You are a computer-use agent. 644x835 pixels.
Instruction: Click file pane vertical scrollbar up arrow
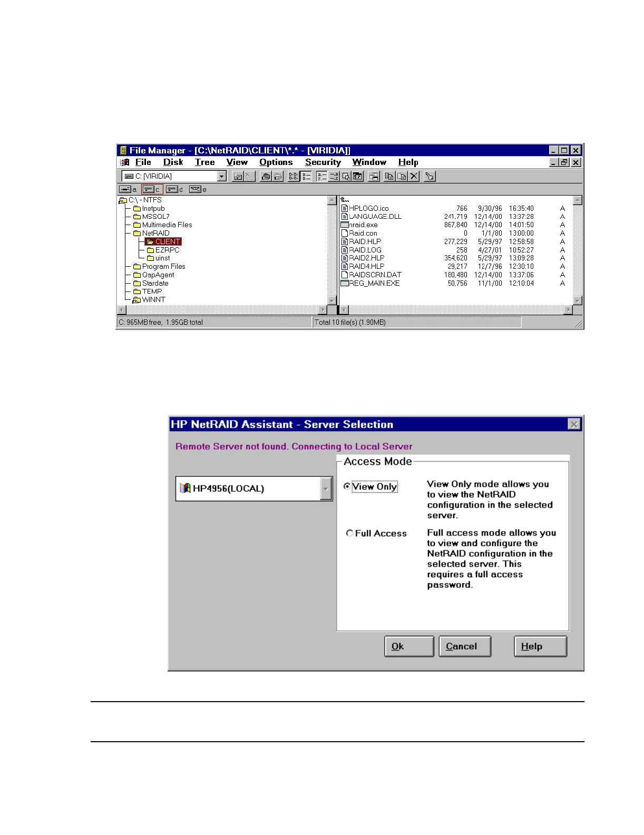point(578,200)
